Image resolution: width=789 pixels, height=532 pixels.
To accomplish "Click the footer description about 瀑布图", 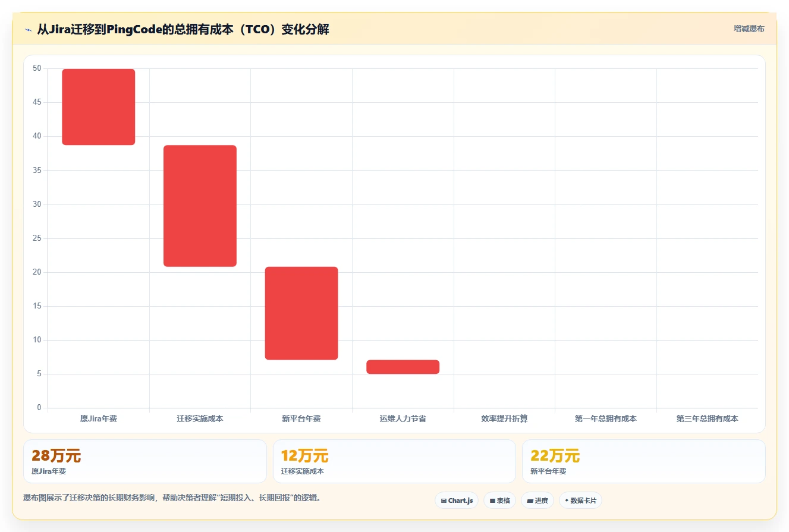I will click(173, 498).
